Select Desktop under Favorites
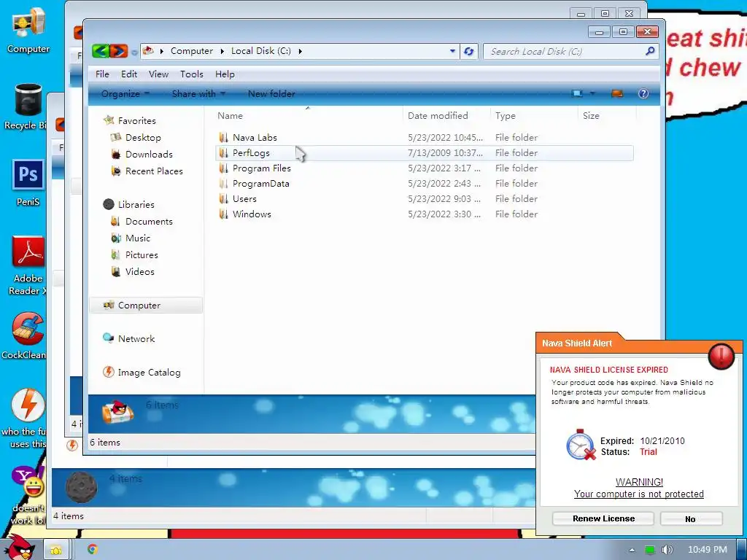 [x=143, y=138]
